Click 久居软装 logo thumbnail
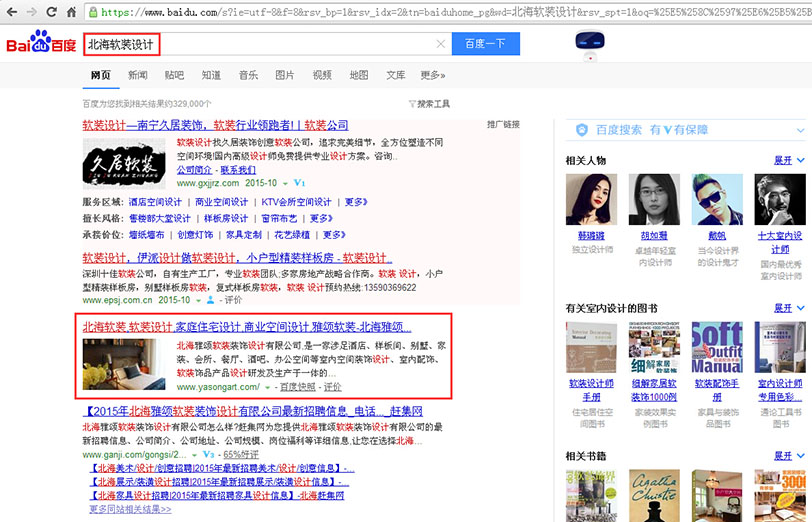The width and height of the screenshot is (812, 522). [124, 164]
